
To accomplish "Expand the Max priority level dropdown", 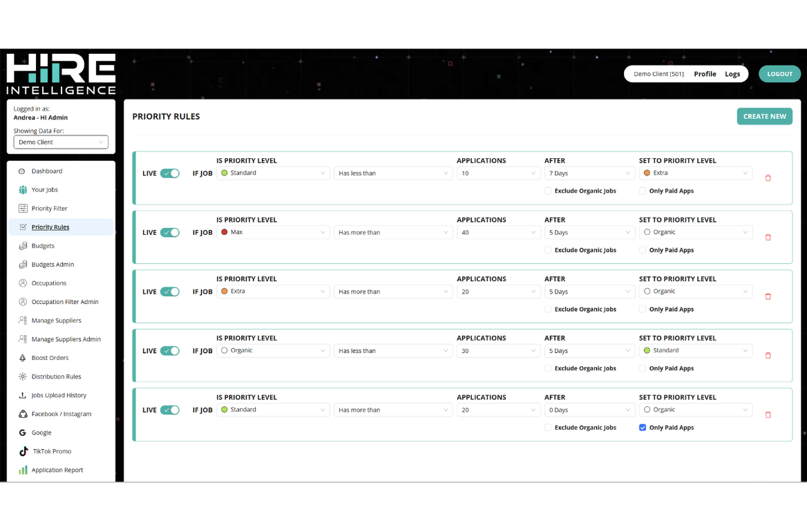I will 273,233.
